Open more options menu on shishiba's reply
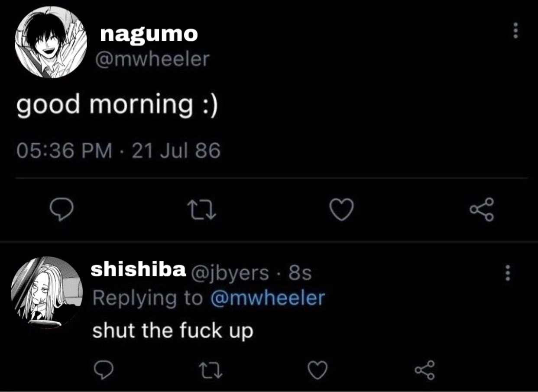Image resolution: width=538 pixels, height=392 pixels. (x=508, y=273)
